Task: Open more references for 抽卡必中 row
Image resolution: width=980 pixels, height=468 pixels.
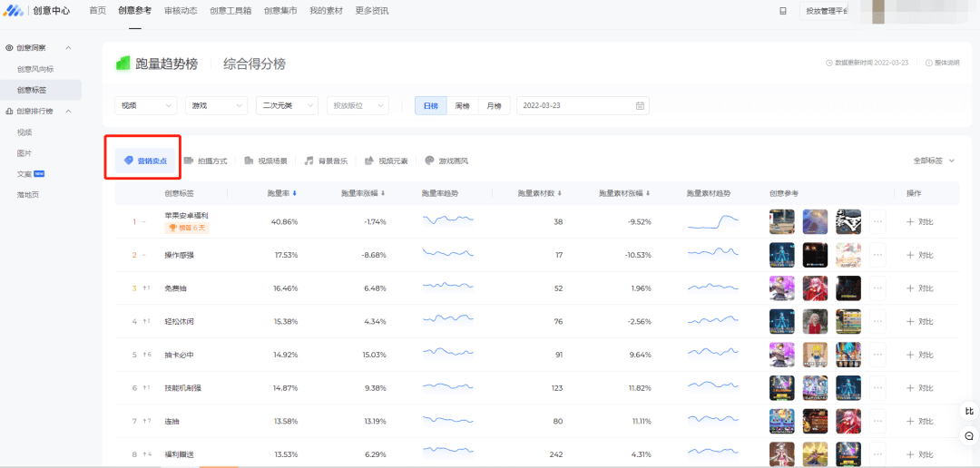Action: 877,355
